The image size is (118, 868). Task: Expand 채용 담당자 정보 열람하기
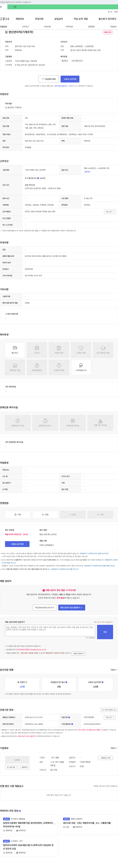(72, 608)
